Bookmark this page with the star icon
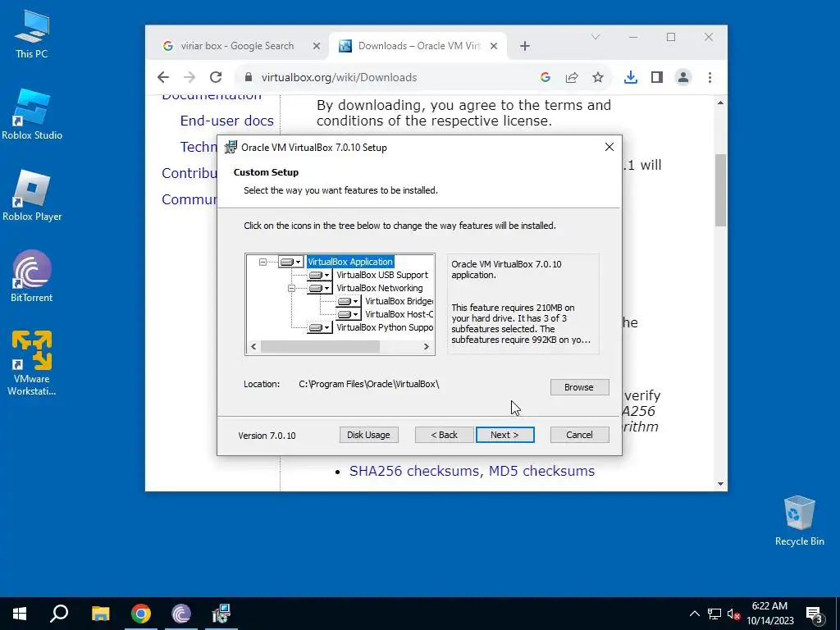 pos(598,77)
